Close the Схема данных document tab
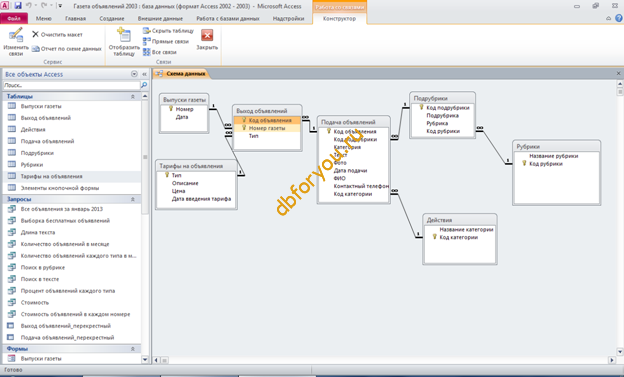This screenshot has width=624, height=377. click(x=618, y=73)
